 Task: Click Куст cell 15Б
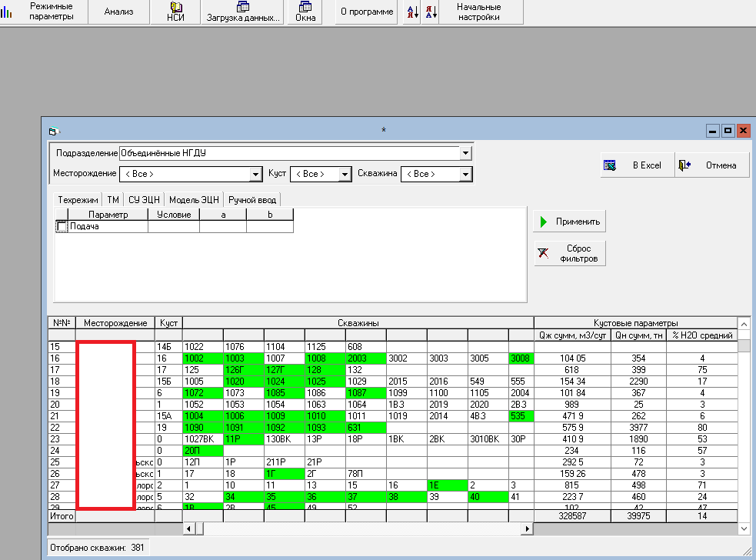168,382
